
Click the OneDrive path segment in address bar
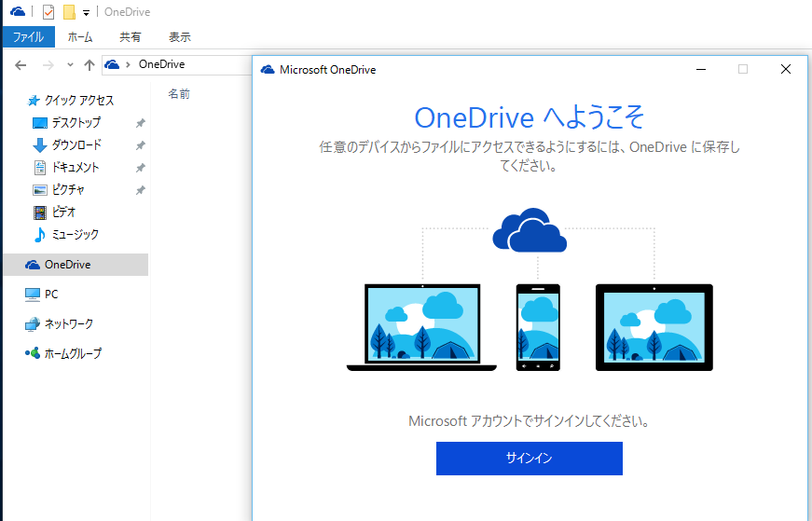[161, 64]
